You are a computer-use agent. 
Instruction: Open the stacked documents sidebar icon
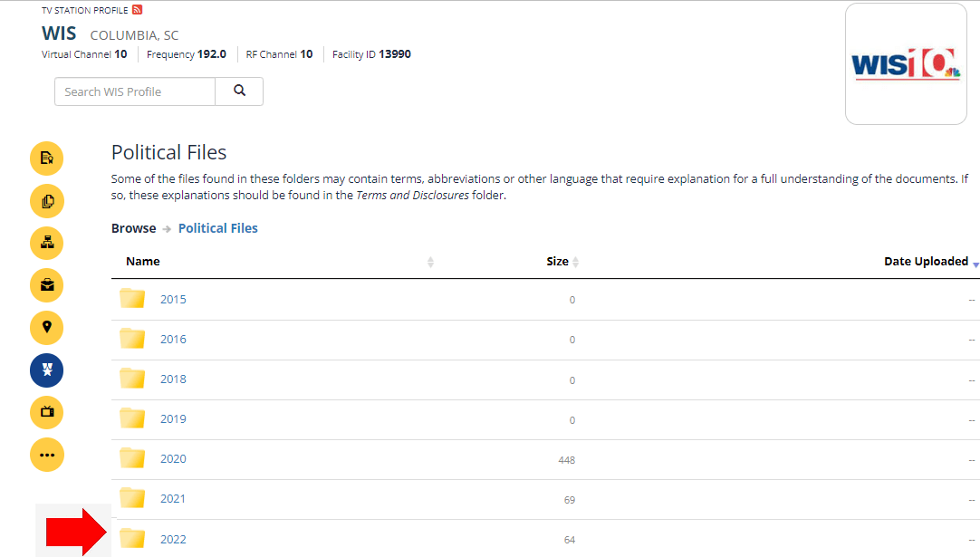click(47, 200)
